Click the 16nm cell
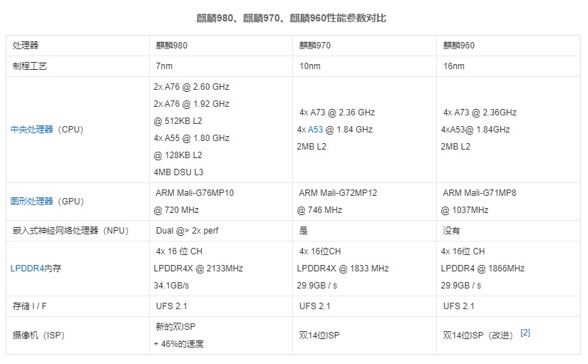The width and height of the screenshot is (588, 364). pyautogui.click(x=453, y=66)
